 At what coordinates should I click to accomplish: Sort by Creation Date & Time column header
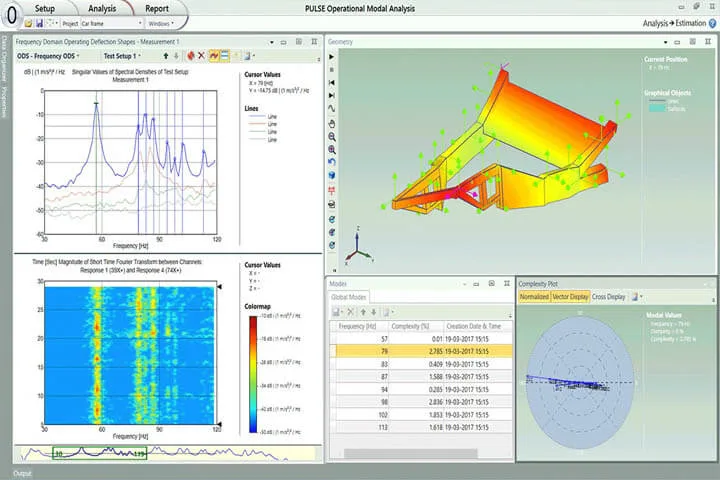[x=478, y=326]
